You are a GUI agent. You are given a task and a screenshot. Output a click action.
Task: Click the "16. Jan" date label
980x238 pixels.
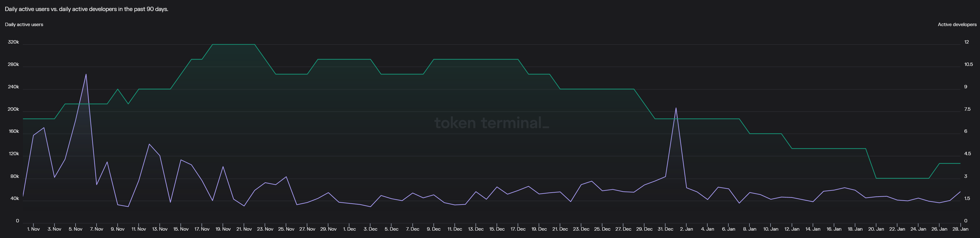click(x=834, y=229)
